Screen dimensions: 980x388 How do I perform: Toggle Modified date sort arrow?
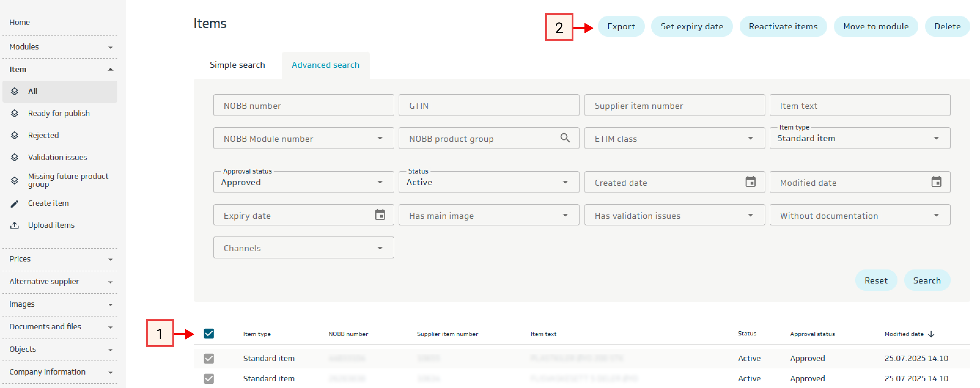coord(931,334)
